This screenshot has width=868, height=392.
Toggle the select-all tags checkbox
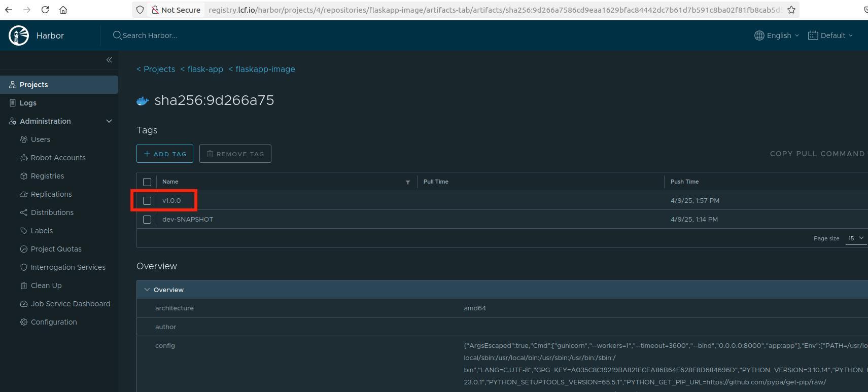147,182
